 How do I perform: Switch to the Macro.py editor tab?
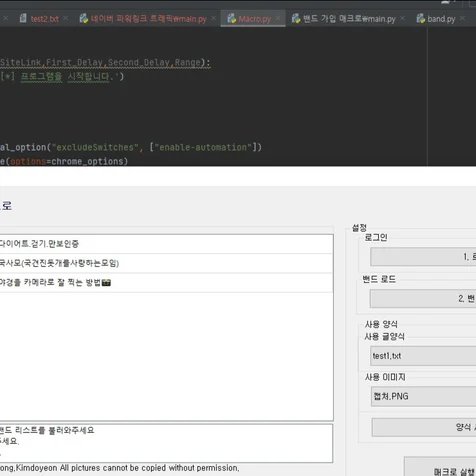[x=254, y=19]
